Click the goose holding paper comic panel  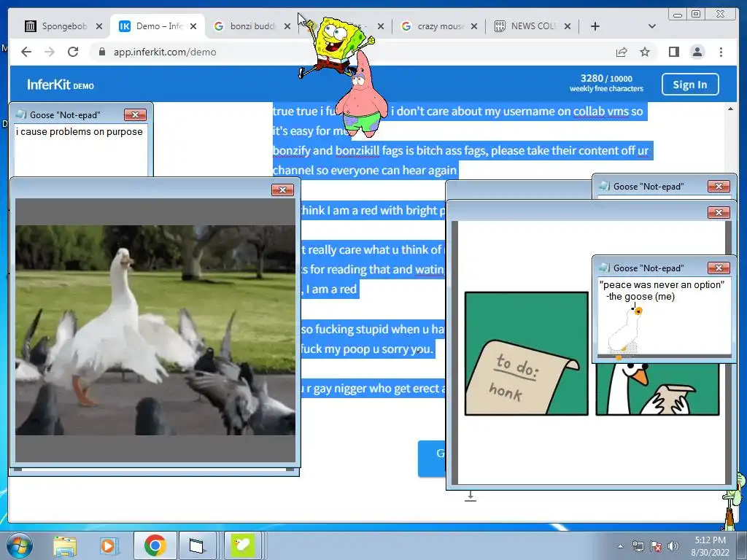[x=657, y=389]
